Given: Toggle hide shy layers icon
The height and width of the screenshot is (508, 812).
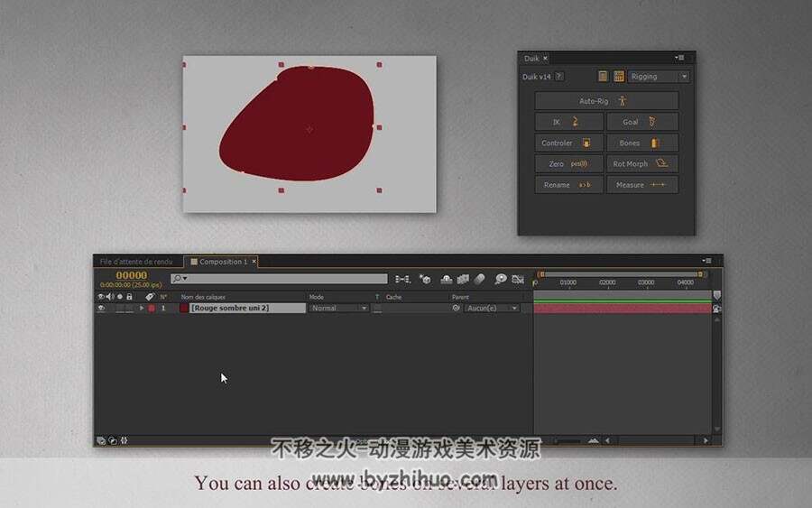Looking at the screenshot, I should [446, 279].
